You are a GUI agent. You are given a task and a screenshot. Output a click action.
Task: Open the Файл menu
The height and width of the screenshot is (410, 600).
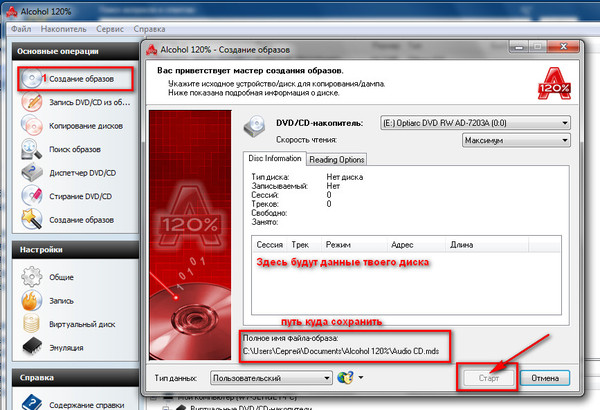click(x=21, y=29)
